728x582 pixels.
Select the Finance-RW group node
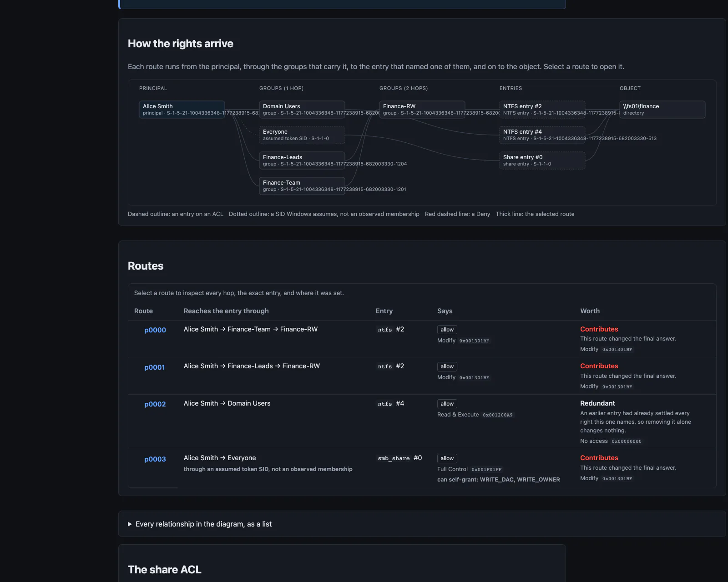click(x=422, y=110)
